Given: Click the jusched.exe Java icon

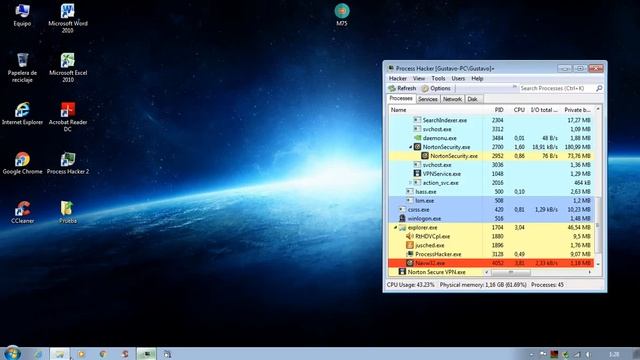Looking at the screenshot, I should [410, 245].
